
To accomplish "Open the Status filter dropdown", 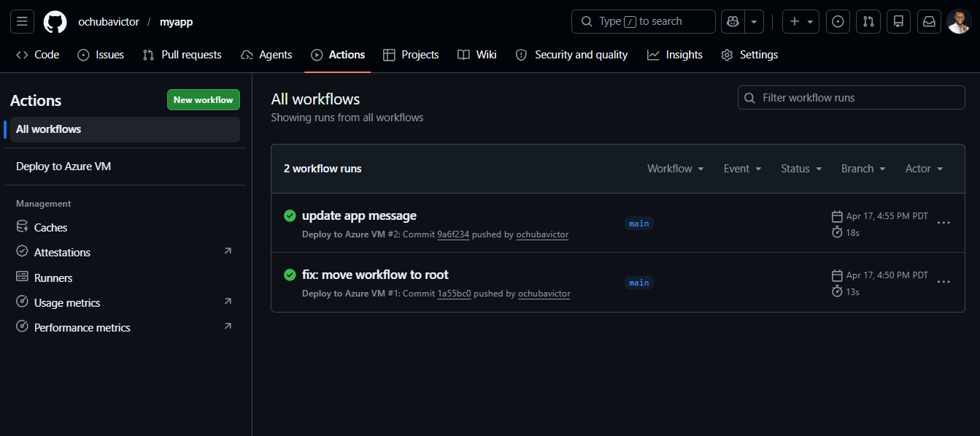I will point(801,169).
